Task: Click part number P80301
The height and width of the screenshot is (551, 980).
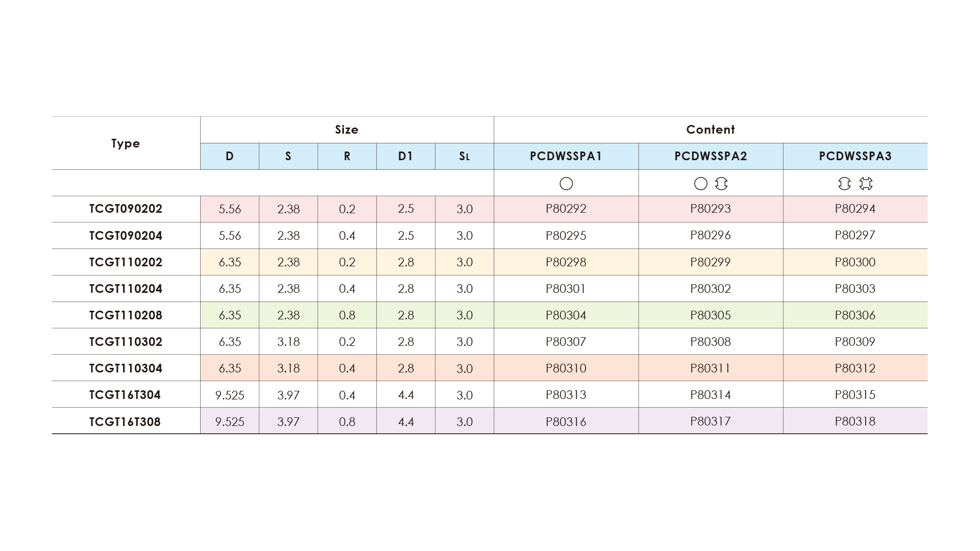Action: [x=566, y=289]
